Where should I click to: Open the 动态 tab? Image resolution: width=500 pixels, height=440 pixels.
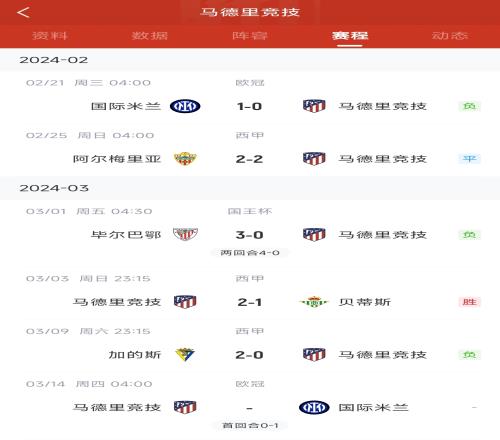click(450, 36)
